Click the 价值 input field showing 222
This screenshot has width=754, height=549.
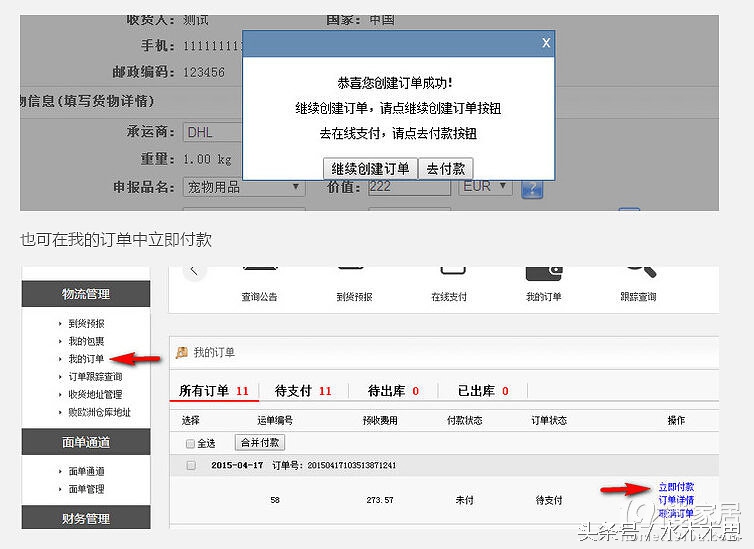coord(409,187)
